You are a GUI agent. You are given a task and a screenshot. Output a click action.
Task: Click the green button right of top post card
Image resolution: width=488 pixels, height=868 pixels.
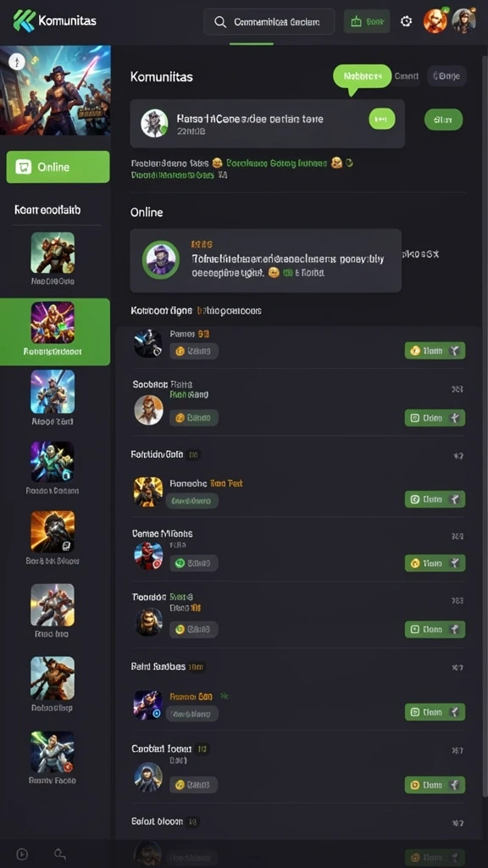(444, 120)
